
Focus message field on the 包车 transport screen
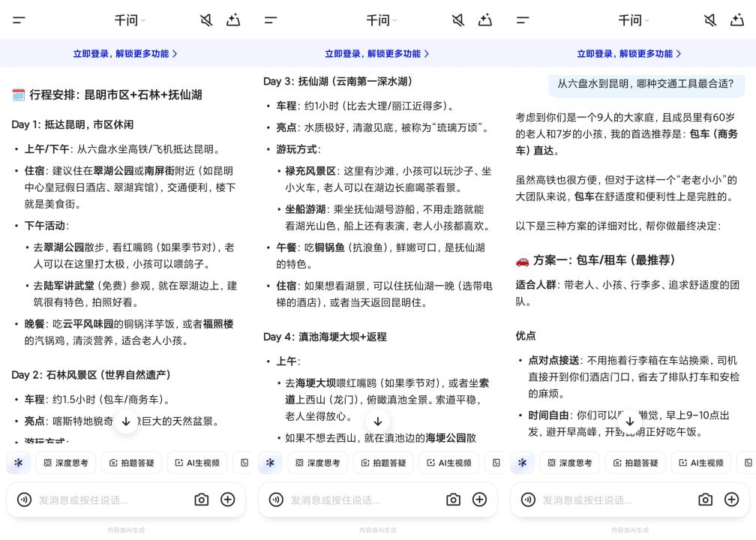(x=617, y=500)
